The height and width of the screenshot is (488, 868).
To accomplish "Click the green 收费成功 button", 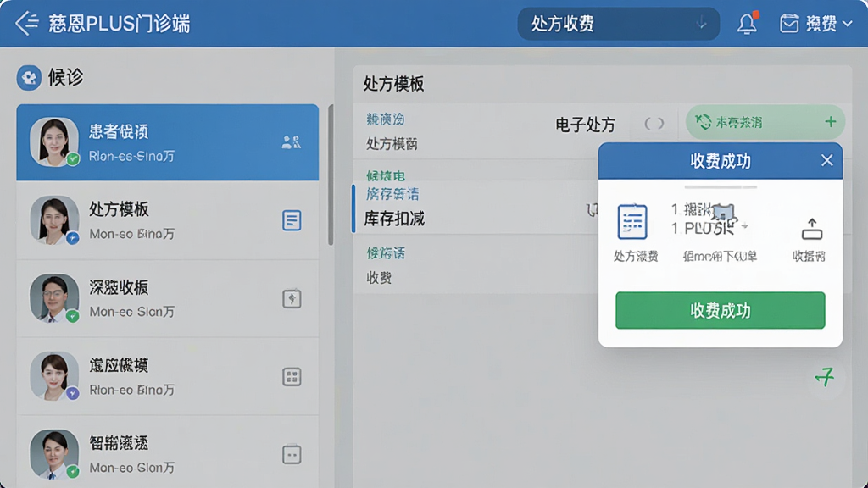I will pyautogui.click(x=721, y=310).
